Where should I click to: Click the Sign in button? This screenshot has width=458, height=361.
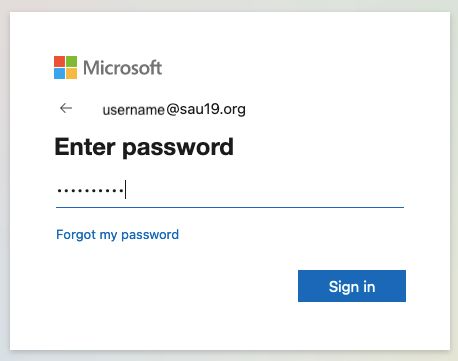(352, 286)
